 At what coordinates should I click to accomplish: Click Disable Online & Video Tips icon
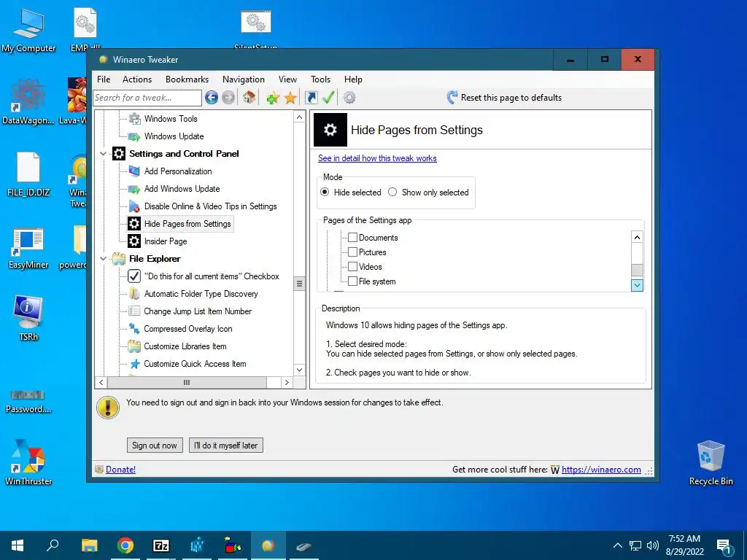pyautogui.click(x=135, y=206)
